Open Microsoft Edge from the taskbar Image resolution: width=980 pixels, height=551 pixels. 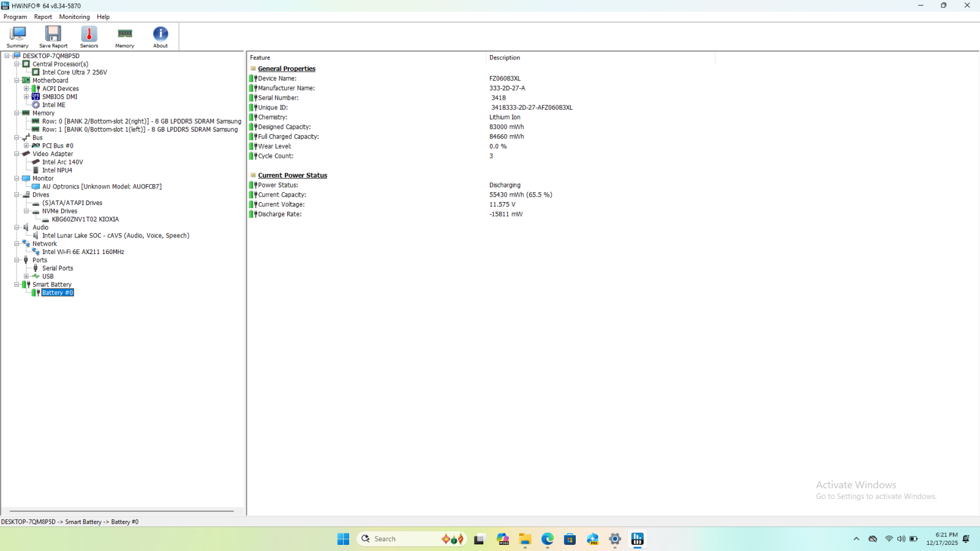(x=547, y=539)
